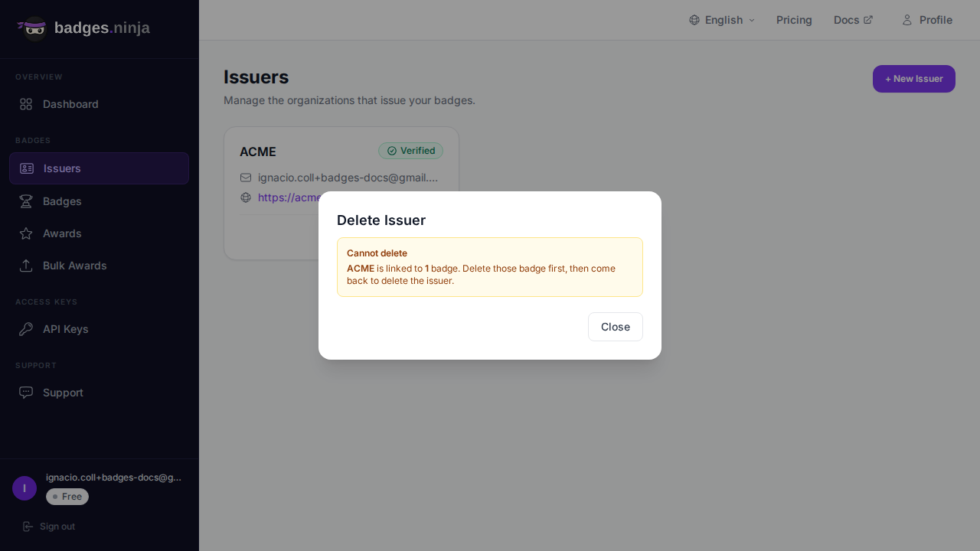The width and height of the screenshot is (980, 551).
Task: Click the API Keys key icon
Action: point(26,329)
